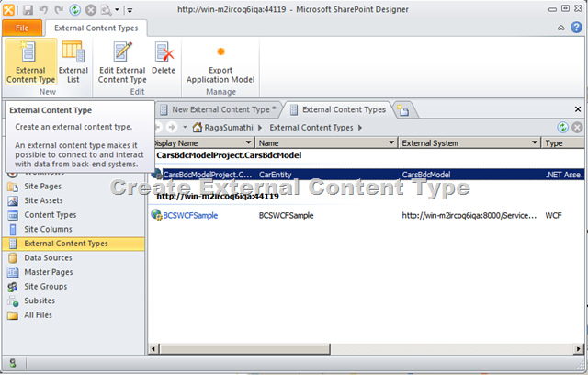The image size is (588, 375).
Task: Stop loading via breadcrumb bar X icon
Action: click(578, 128)
